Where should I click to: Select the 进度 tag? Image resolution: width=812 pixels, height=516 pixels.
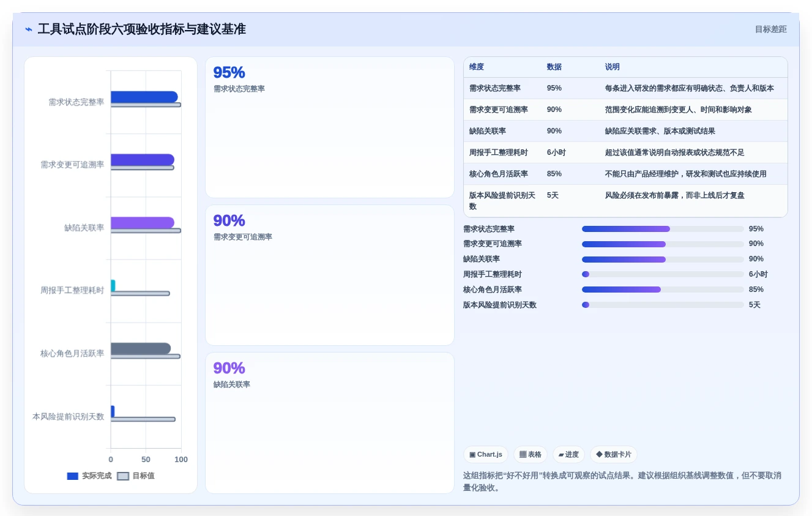coord(568,454)
